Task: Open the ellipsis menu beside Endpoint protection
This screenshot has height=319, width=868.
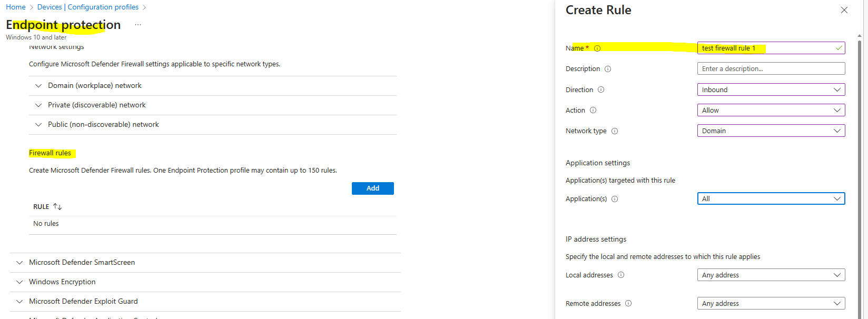Action: coord(138,25)
